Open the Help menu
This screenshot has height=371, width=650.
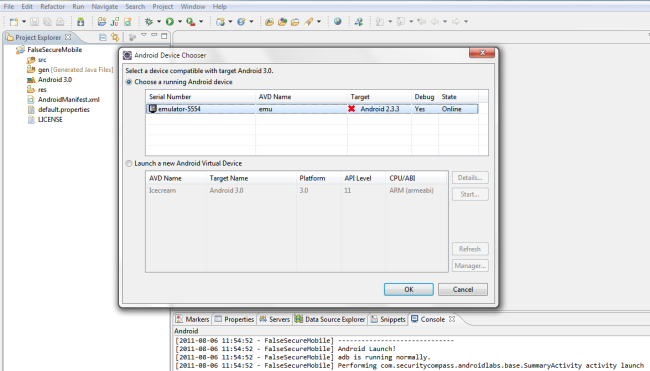coord(219,7)
